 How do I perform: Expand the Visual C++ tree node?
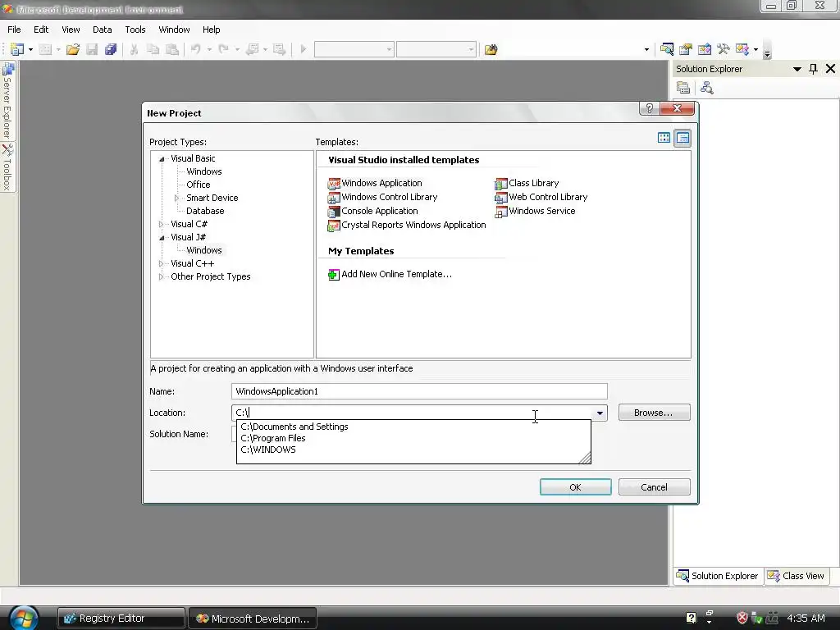click(162, 263)
